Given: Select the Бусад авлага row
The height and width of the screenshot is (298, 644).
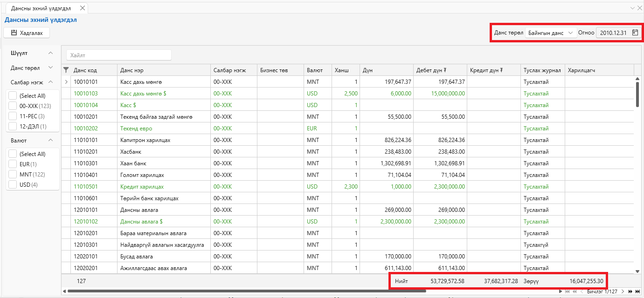Looking at the screenshot, I should [x=347, y=257].
